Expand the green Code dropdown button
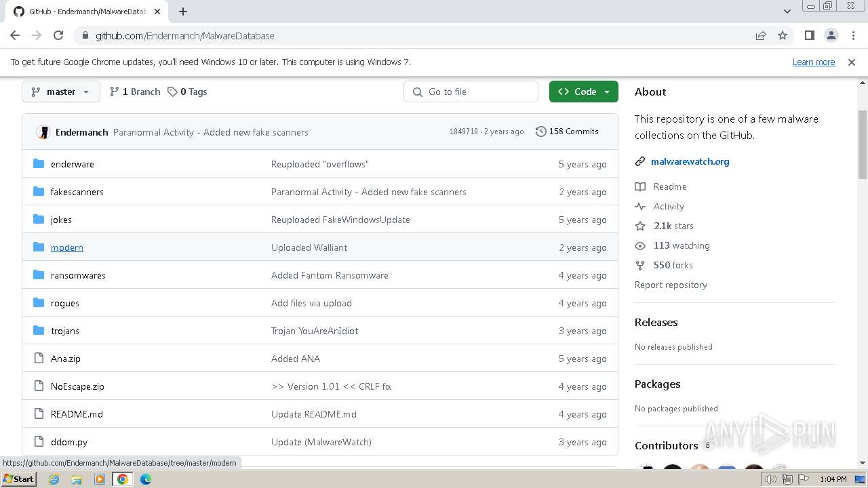868x488 pixels. (584, 91)
